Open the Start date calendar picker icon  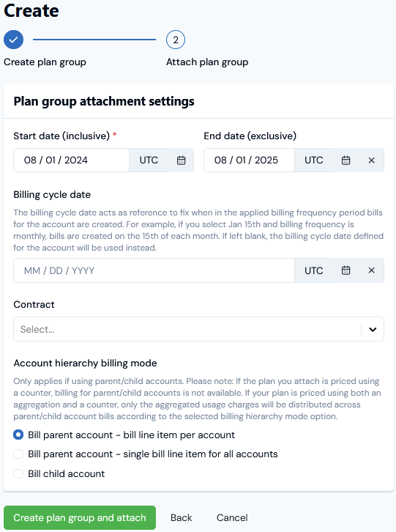[x=182, y=160]
